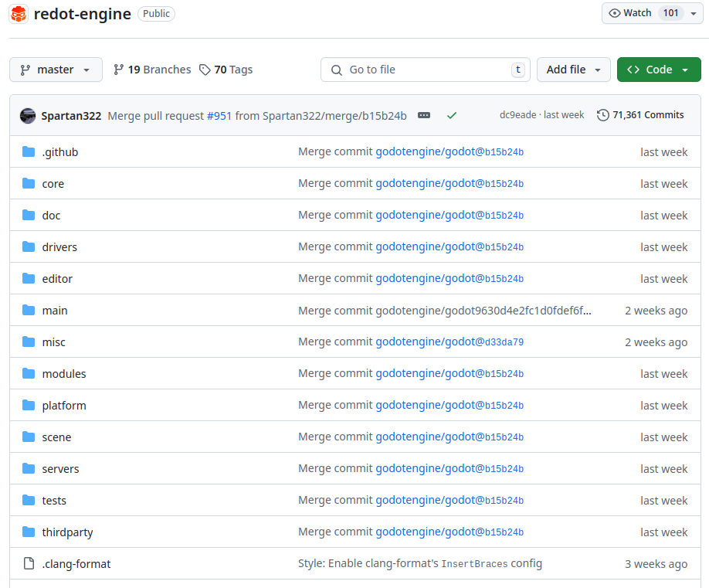The image size is (709, 588).
Task: Click the Spartan322 author avatar
Action: click(x=28, y=115)
